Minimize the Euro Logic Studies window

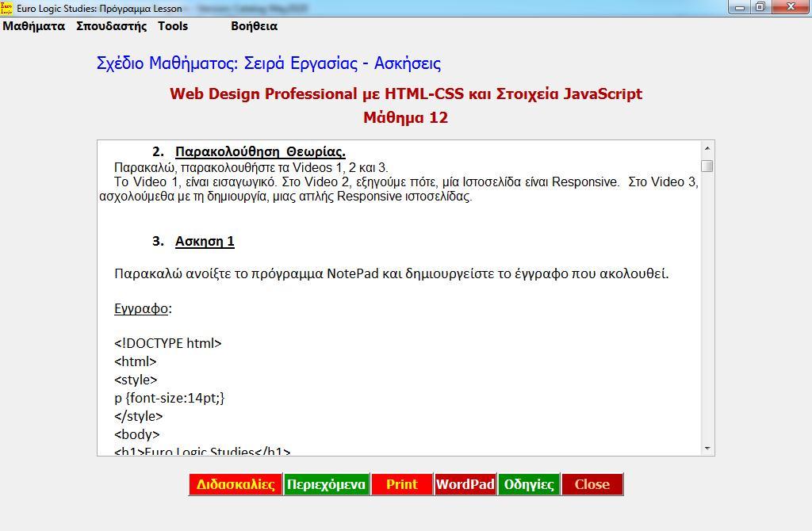[740, 7]
